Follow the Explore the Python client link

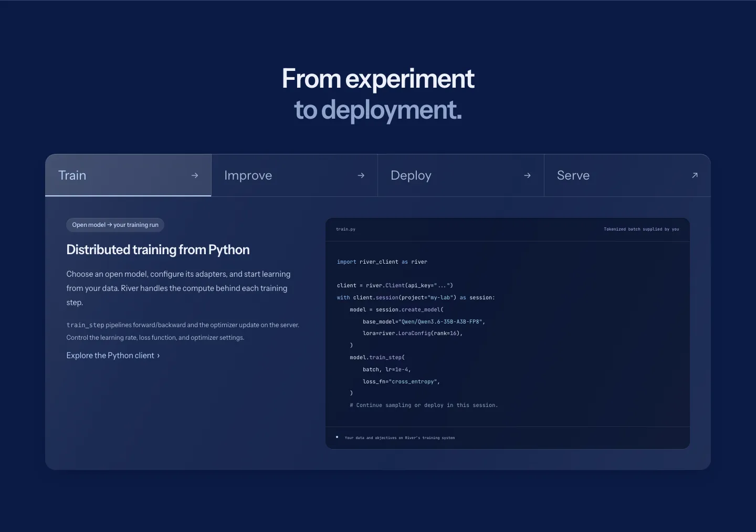(113, 356)
